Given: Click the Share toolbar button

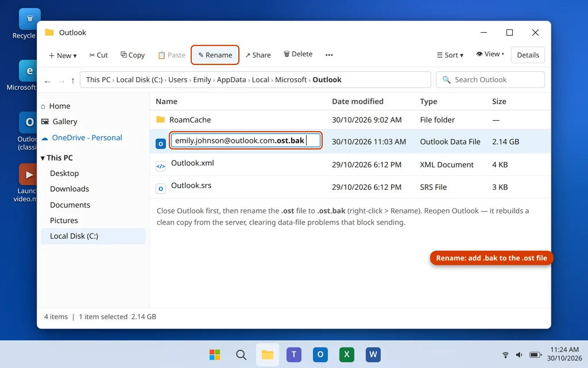Looking at the screenshot, I should 258,55.
